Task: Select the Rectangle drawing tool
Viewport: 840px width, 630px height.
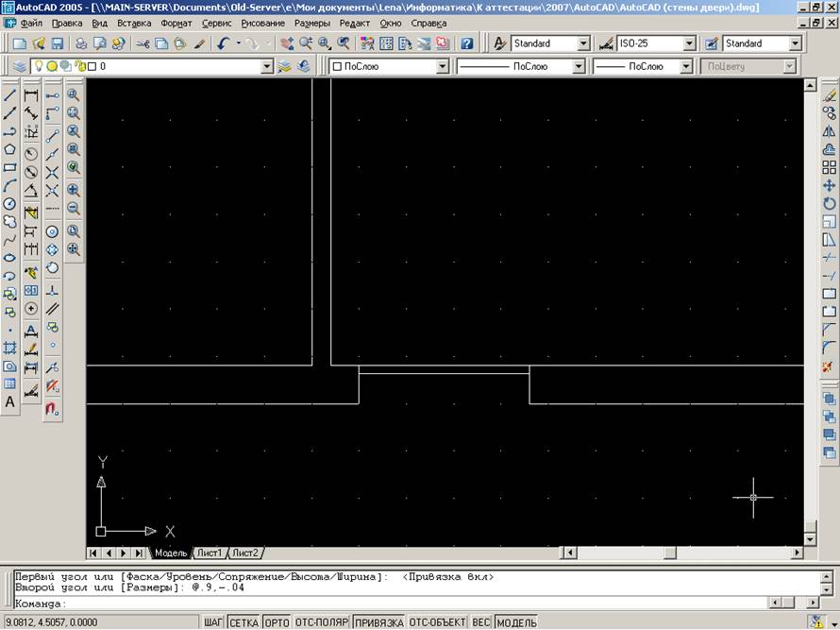Action: pyautogui.click(x=9, y=167)
